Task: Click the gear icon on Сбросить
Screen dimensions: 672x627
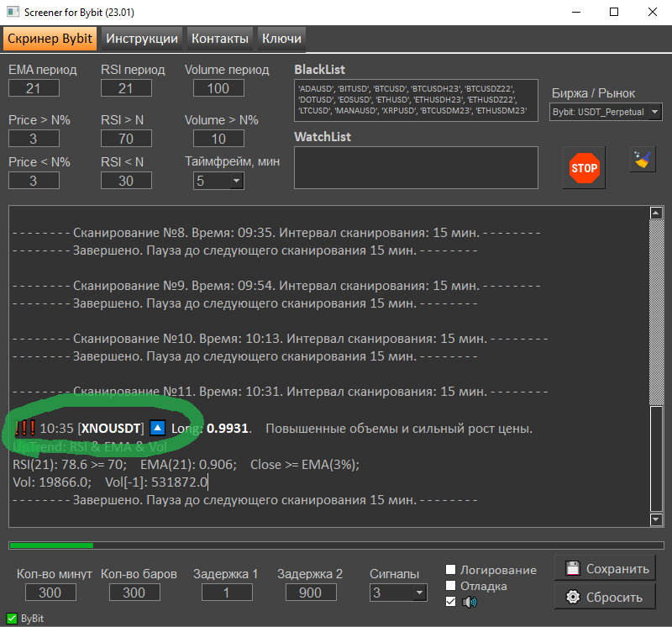Action: click(573, 597)
